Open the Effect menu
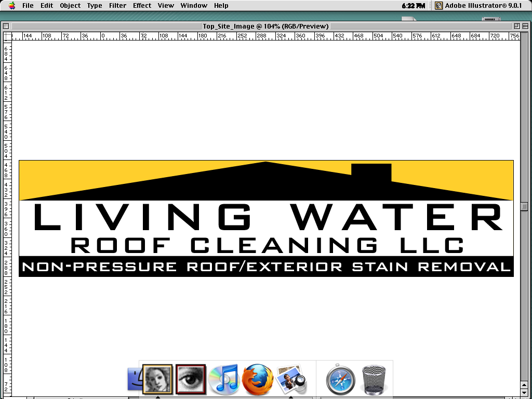Image resolution: width=532 pixels, height=399 pixels. point(142,6)
